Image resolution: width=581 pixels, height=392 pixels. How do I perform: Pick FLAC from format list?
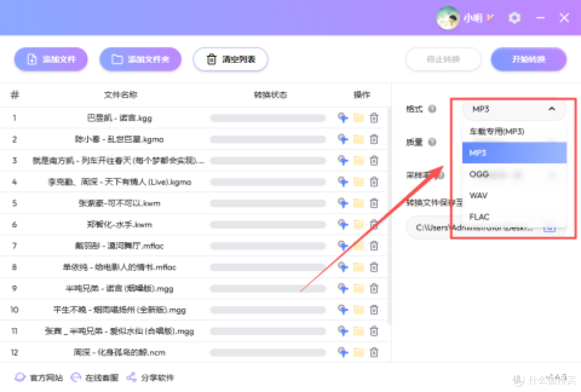click(x=514, y=216)
